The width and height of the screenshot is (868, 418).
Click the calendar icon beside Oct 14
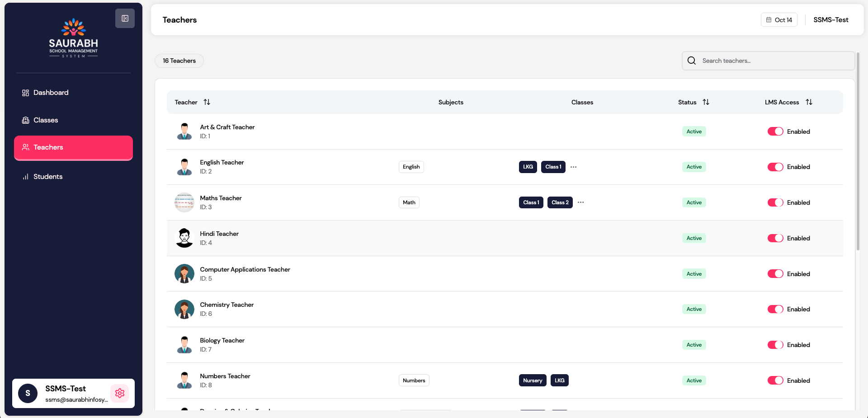[x=769, y=20]
